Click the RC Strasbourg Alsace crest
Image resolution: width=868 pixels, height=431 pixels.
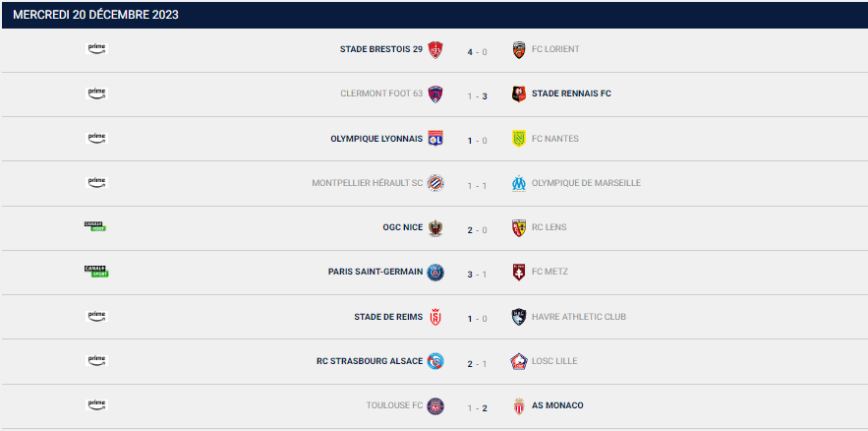[435, 361]
